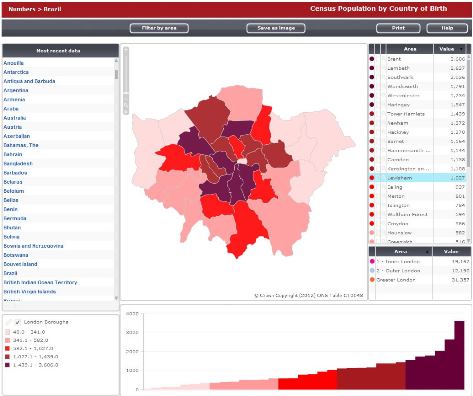This screenshot has width=473, height=396.
Task: Select Armenia in the country list
Action: [x=14, y=99]
